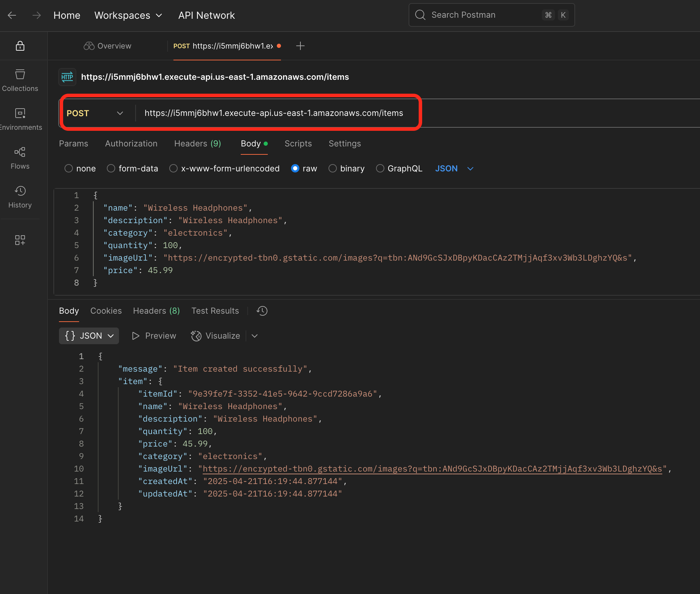Select x-www-form-urlencoded body type
The image size is (700, 594).
tap(173, 169)
